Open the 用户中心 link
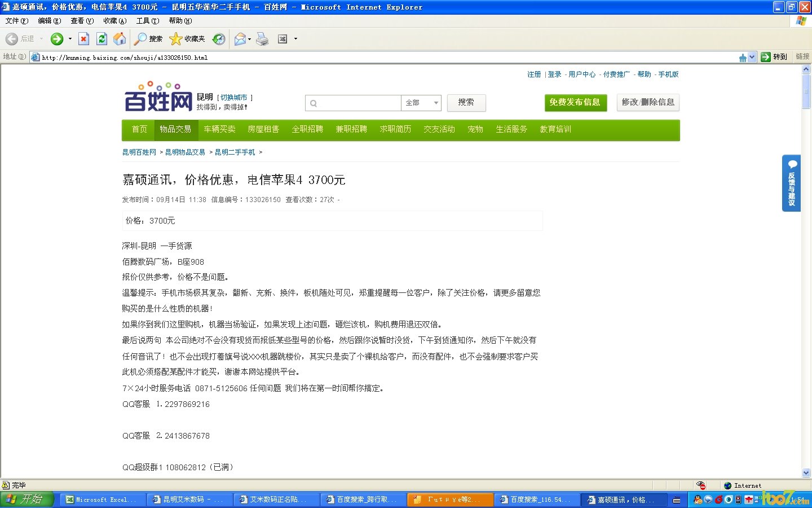Viewport: 812px width, 508px height. (x=582, y=75)
